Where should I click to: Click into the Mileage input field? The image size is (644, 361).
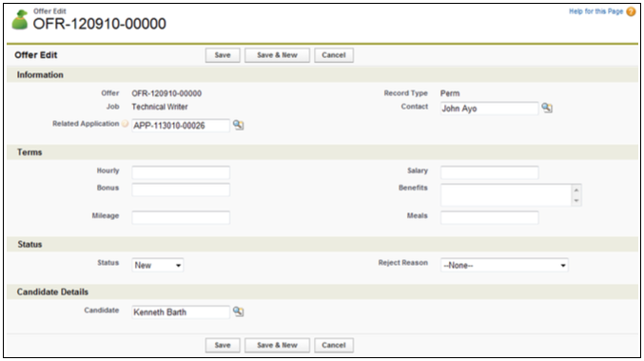click(x=181, y=217)
